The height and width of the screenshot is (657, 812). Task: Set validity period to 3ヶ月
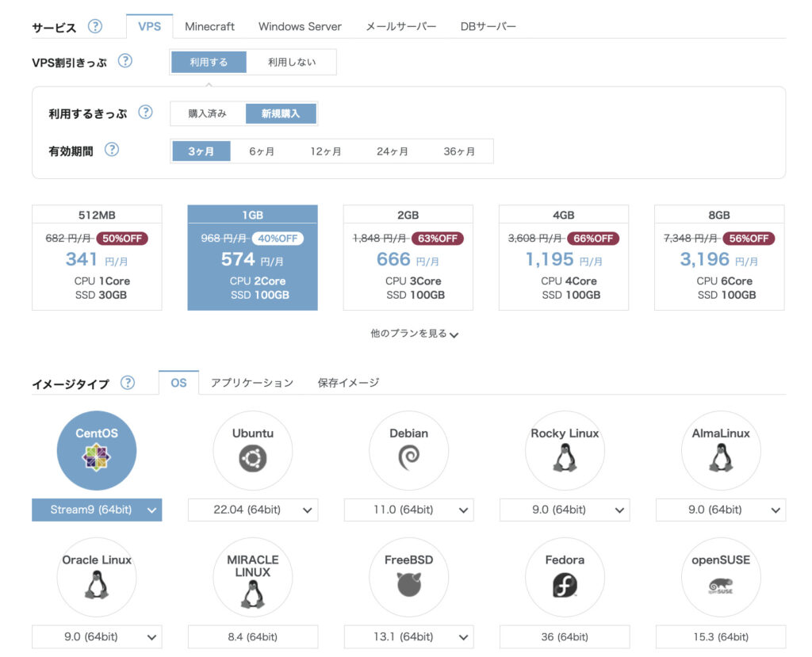201,151
